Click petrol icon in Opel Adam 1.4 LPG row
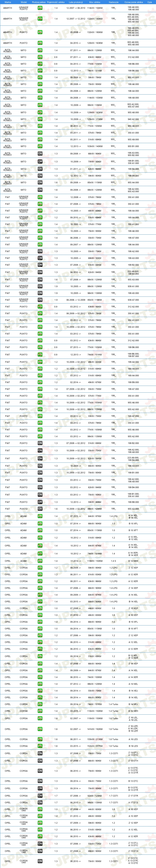This screenshot has height=868, width=156. [40, 516]
